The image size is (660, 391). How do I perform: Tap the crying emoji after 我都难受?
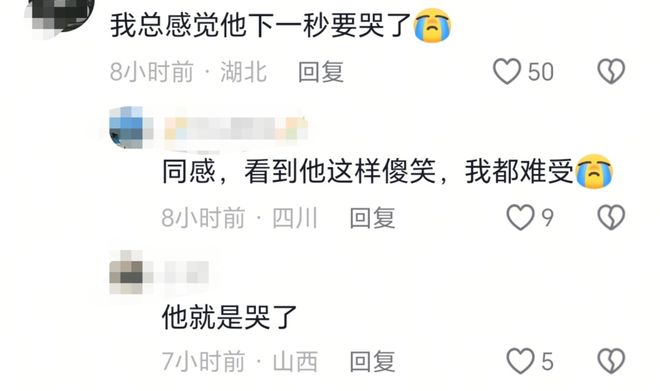(x=594, y=171)
